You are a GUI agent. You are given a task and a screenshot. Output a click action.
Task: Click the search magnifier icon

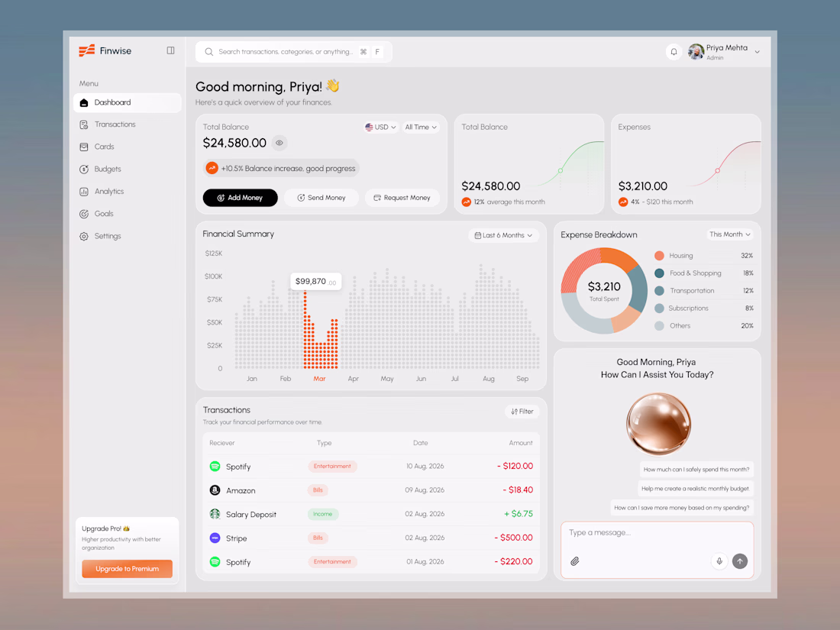(209, 52)
